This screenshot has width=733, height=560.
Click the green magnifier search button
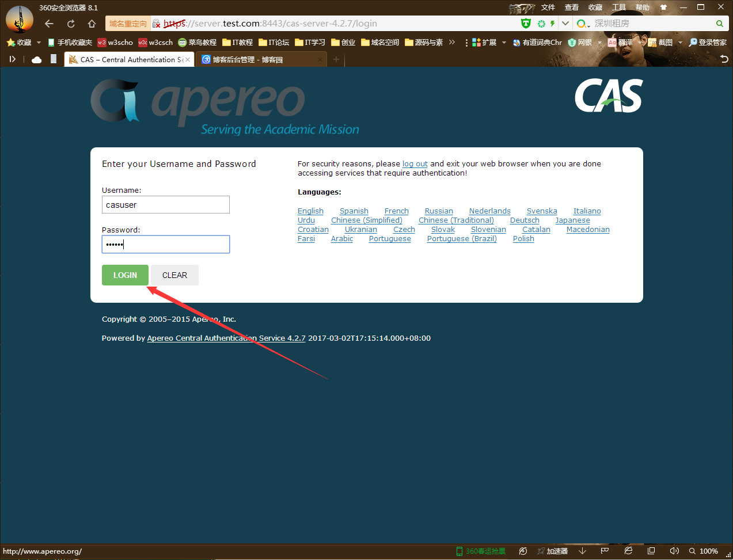[x=719, y=24]
